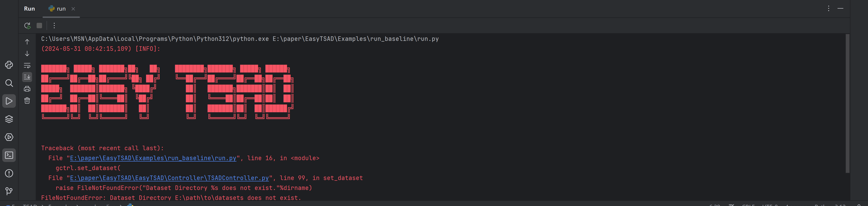Open more run toolbar actions

[54, 26]
